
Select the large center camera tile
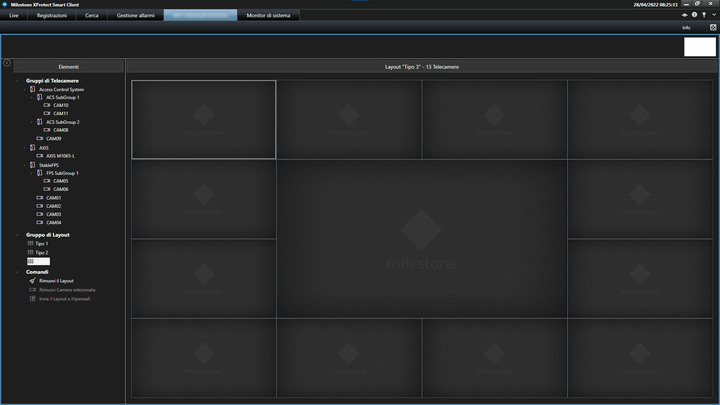point(422,239)
